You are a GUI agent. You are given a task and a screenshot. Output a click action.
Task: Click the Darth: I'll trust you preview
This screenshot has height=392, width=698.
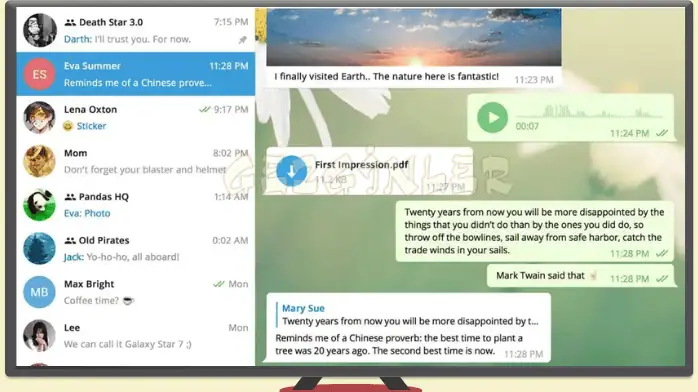[x=127, y=39]
